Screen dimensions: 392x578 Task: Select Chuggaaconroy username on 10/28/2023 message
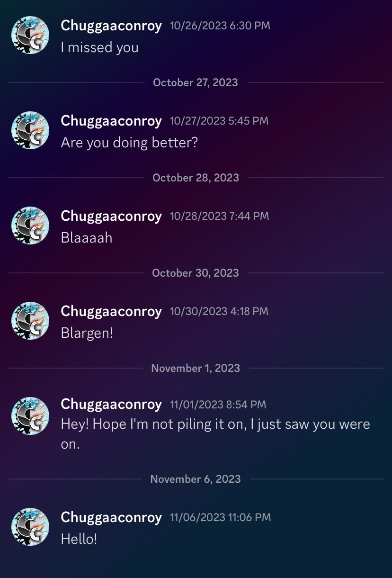point(111,217)
